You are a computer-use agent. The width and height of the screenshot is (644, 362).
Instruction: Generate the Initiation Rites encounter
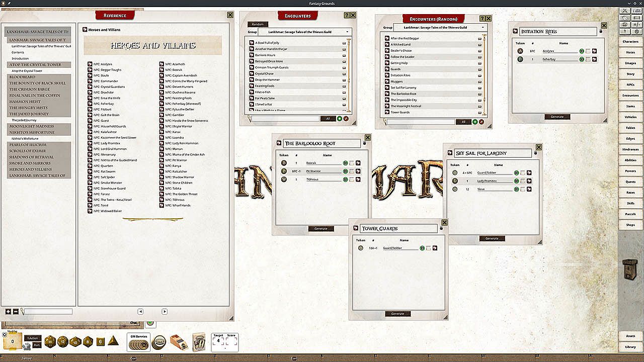tap(557, 117)
